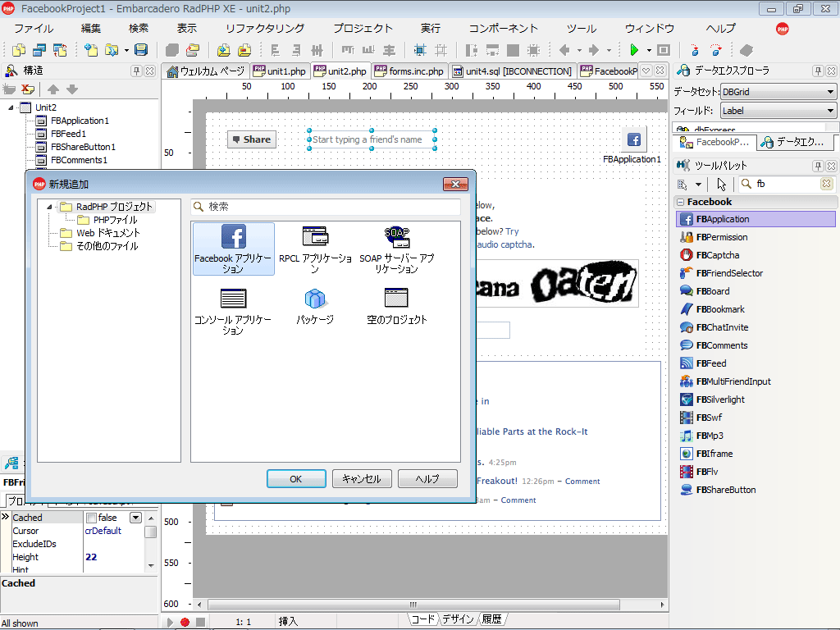
Task: Select the その他のファイル folder
Action: [x=107, y=246]
